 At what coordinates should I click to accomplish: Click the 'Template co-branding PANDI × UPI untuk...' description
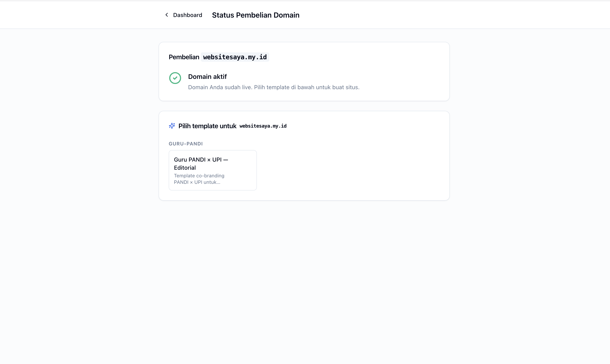click(x=199, y=179)
